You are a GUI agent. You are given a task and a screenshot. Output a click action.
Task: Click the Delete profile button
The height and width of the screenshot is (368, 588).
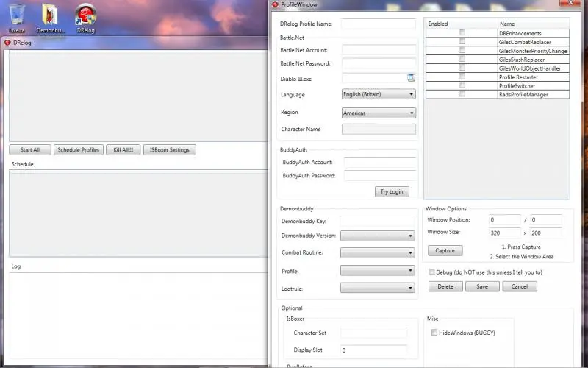tap(445, 286)
